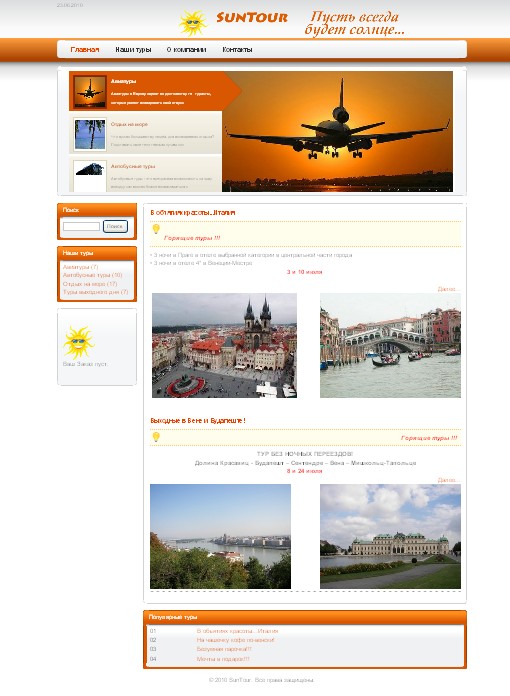The width and height of the screenshot is (510, 696).
Task: Open popular tour 01 about Italy
Action: pos(237,631)
